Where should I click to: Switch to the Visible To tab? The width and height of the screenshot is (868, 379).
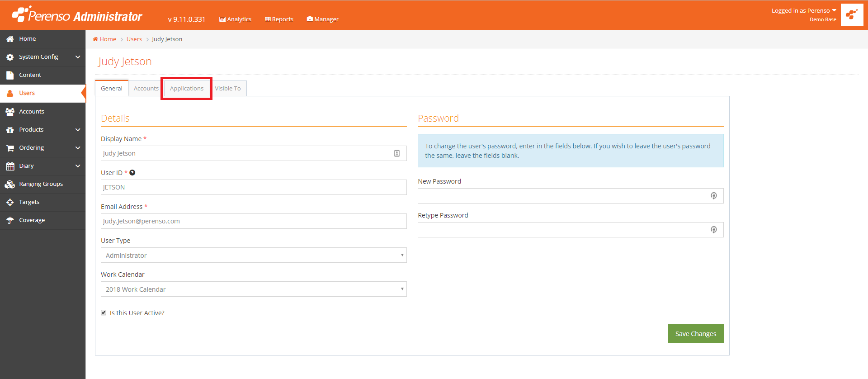[228, 88]
